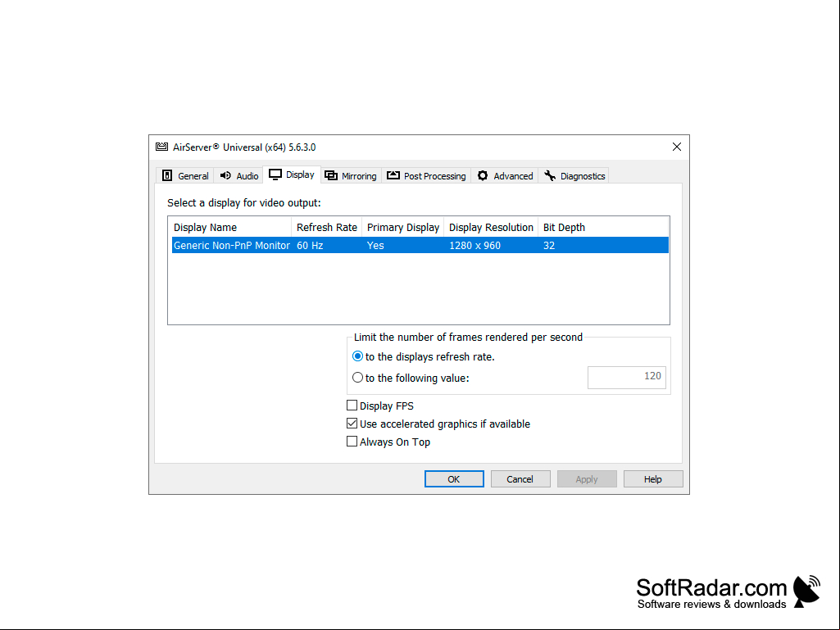The image size is (840, 630).
Task: Click the Audio tab's speaker icon
Action: [x=225, y=175]
